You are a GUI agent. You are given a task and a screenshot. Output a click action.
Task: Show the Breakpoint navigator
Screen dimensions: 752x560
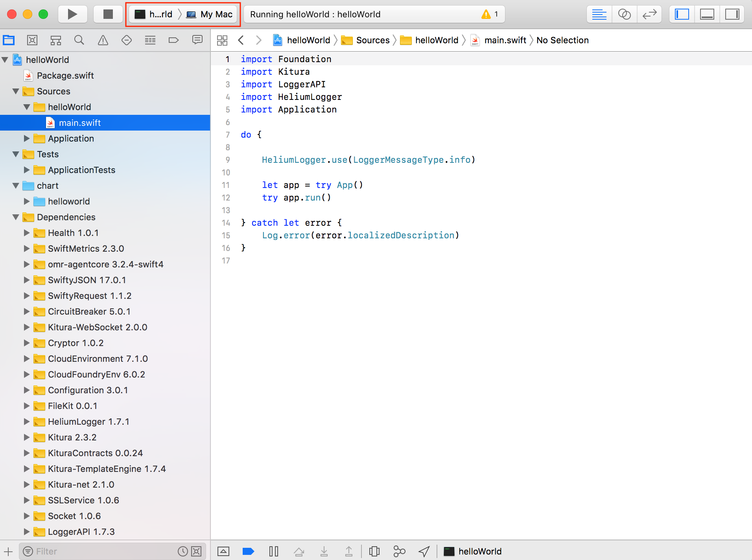coord(173,40)
